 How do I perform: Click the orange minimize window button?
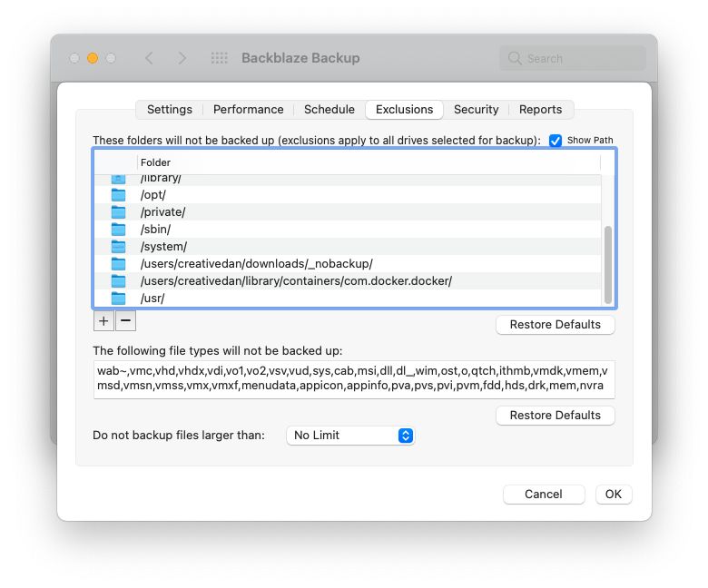point(93,58)
